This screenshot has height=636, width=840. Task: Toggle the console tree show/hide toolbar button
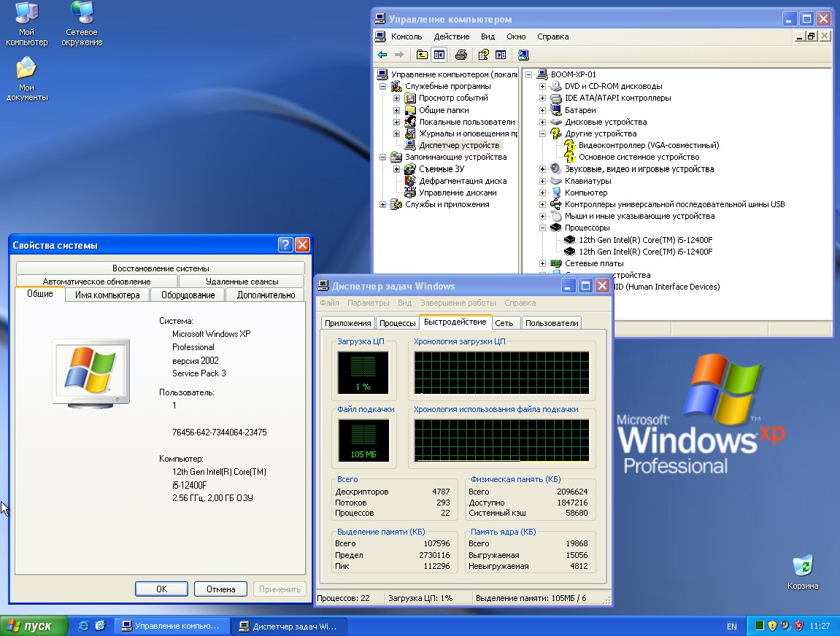click(x=439, y=55)
